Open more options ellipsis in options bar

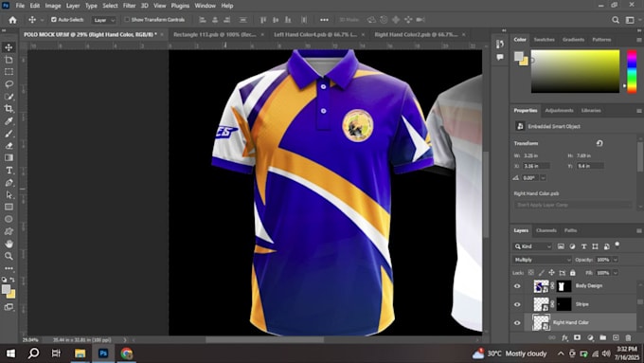(x=324, y=20)
